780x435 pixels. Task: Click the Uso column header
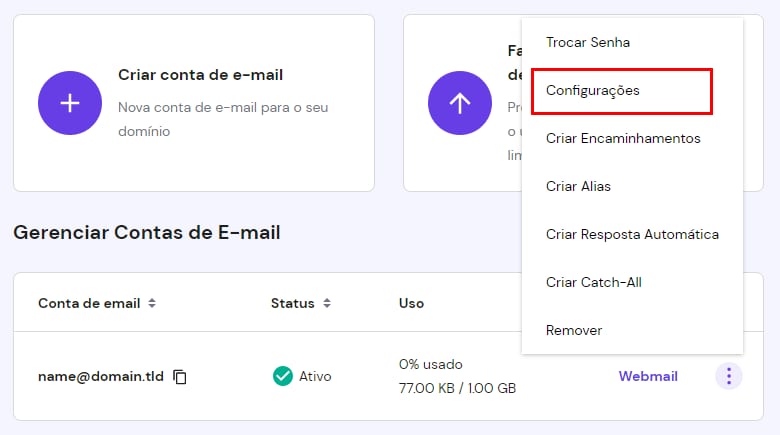point(411,303)
